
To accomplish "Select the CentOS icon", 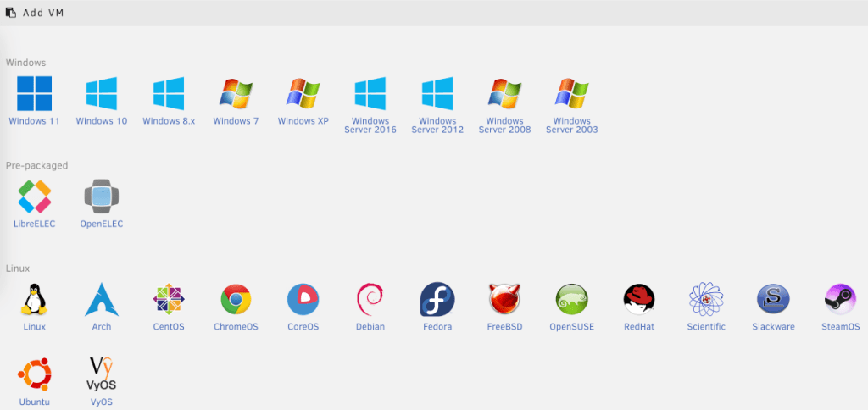I will click(x=168, y=300).
